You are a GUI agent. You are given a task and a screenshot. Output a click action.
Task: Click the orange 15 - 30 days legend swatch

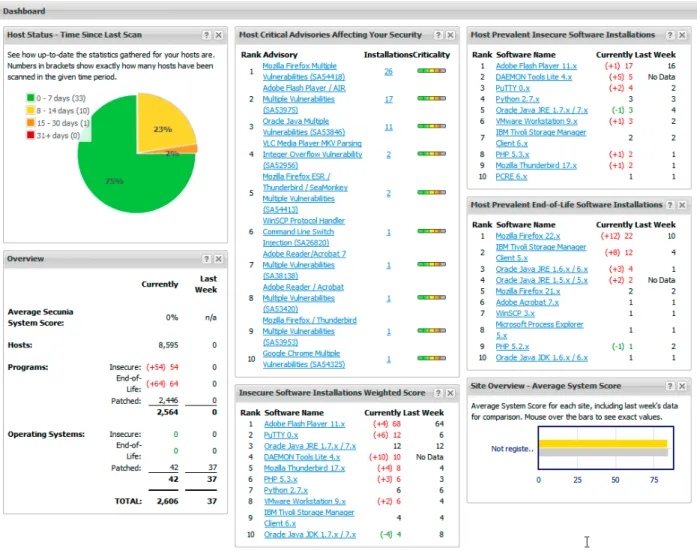point(30,123)
